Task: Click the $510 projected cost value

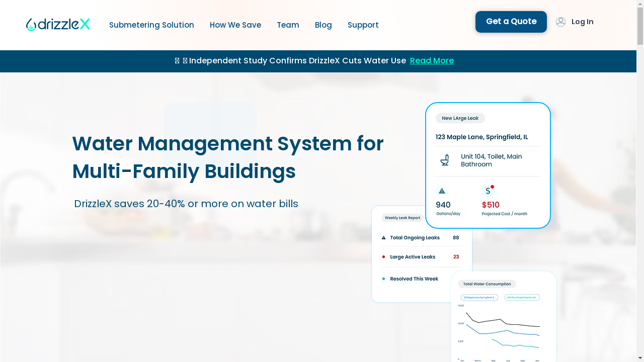Action: point(491,205)
